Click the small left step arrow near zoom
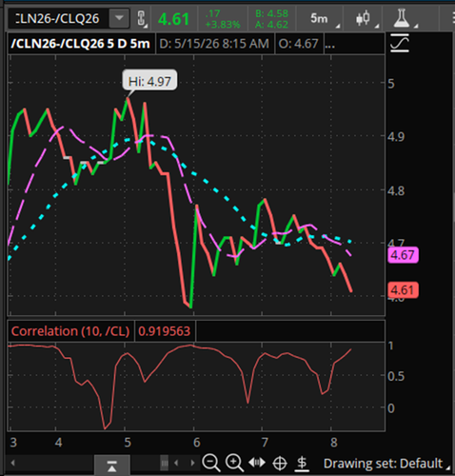Screen dimensions: 455x476 point(176,464)
